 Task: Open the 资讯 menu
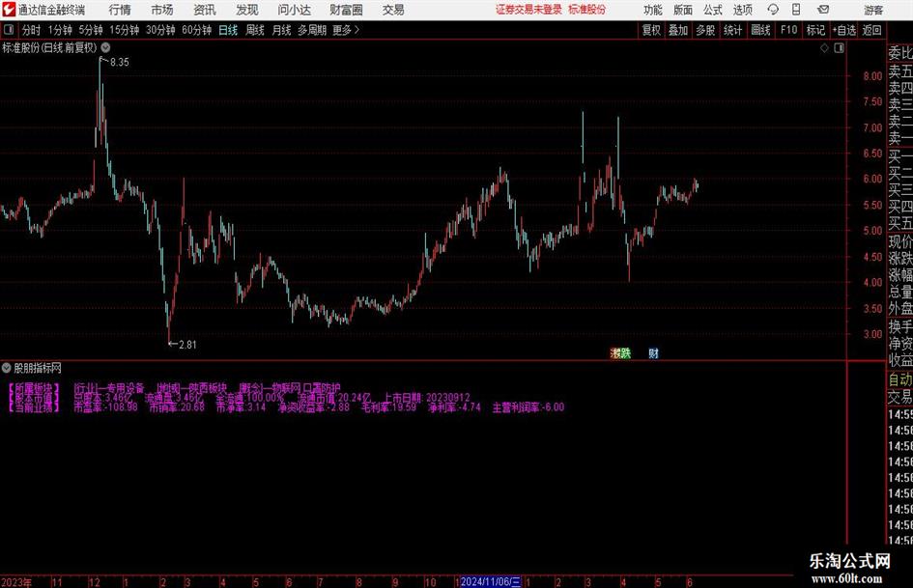(205, 10)
